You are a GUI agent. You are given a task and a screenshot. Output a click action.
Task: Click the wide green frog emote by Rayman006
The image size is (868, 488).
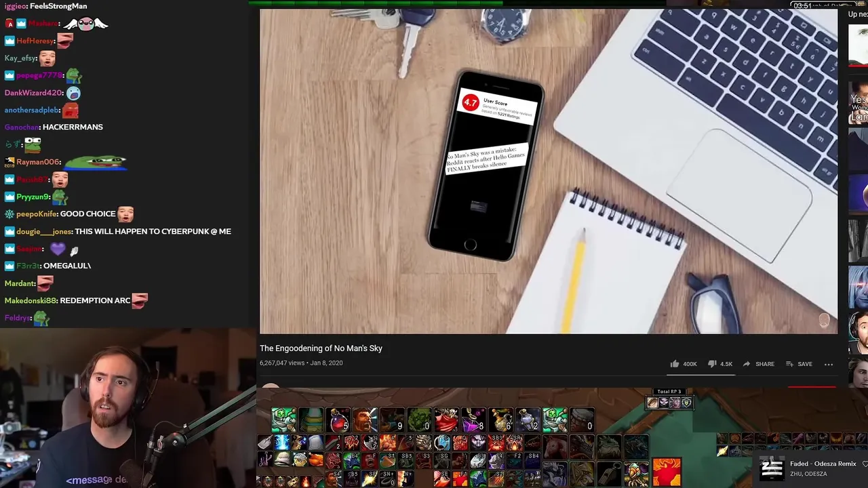point(95,162)
